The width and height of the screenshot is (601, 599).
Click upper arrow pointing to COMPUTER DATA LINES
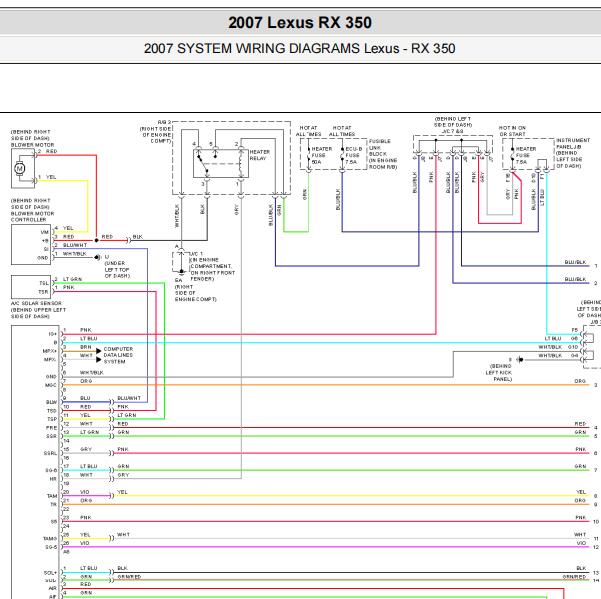pos(99,351)
